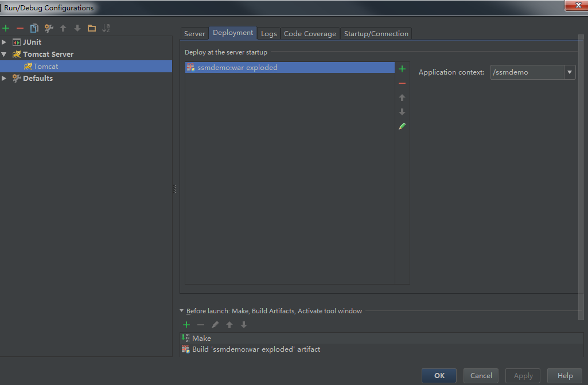Expand the Defaults tree node
Screen dimensions: 588x385
click(4, 78)
